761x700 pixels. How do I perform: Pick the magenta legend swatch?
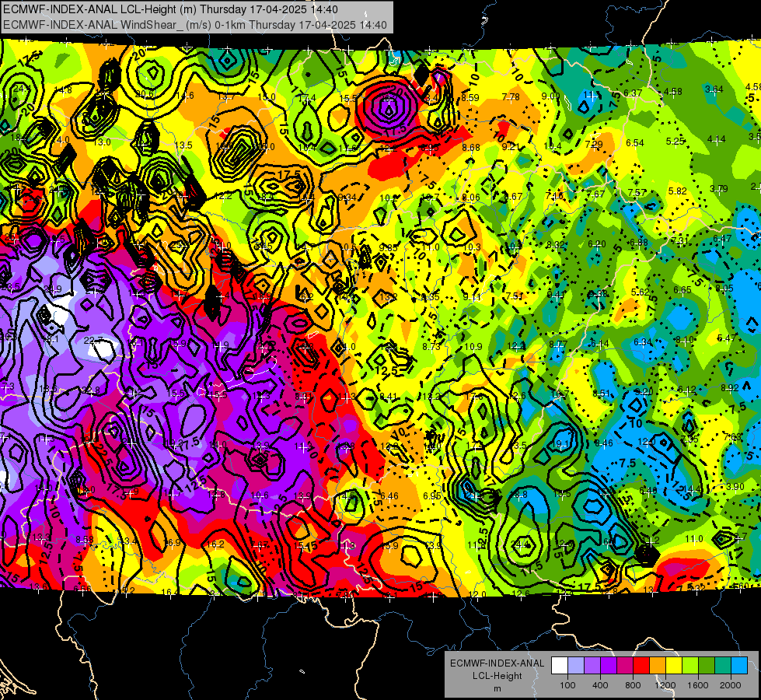click(625, 666)
